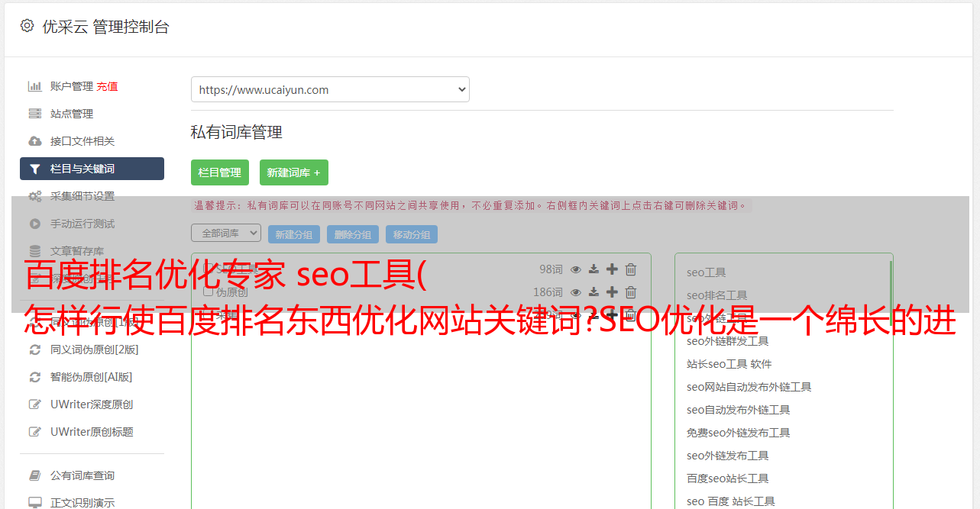Screen dimensions: 980x509
Task: Click the 优采云 管理控制台 header title
Action: (105, 27)
